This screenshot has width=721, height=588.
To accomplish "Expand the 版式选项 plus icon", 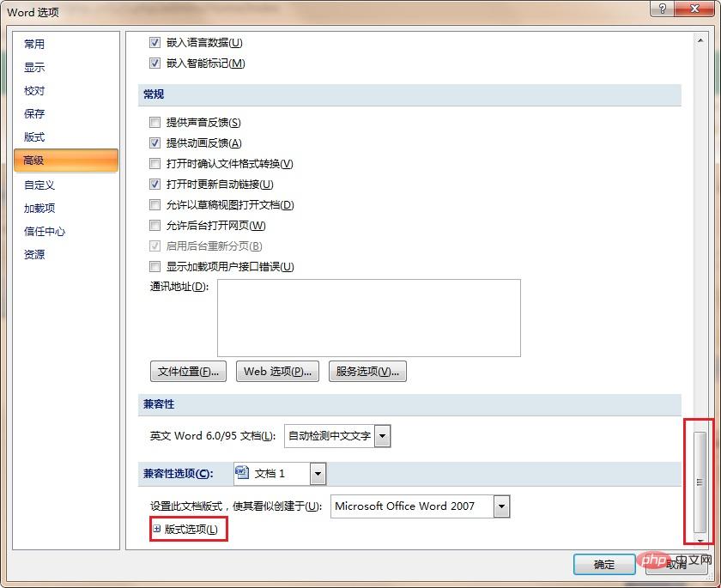I will click(x=156, y=530).
